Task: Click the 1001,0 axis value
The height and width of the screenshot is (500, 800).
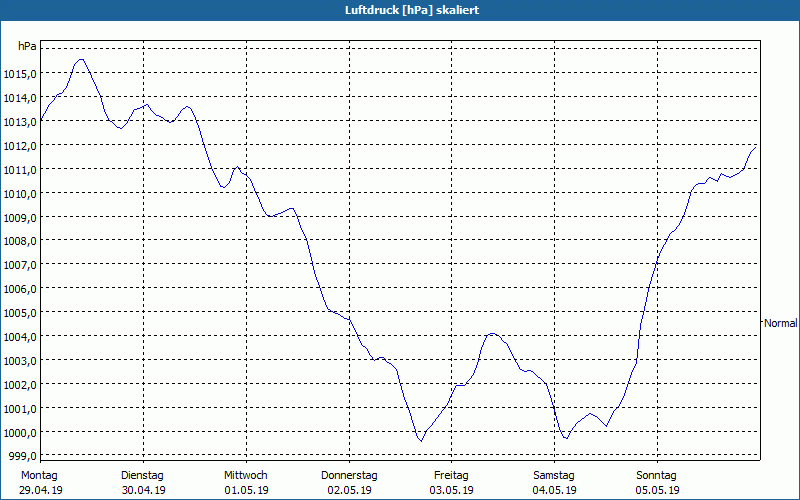Action: 20,409
